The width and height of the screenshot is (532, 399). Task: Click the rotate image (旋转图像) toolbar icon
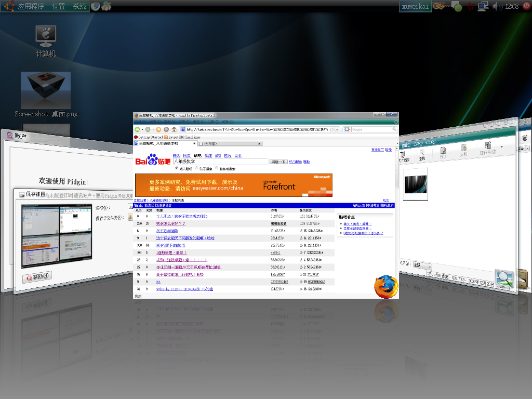pos(487,148)
